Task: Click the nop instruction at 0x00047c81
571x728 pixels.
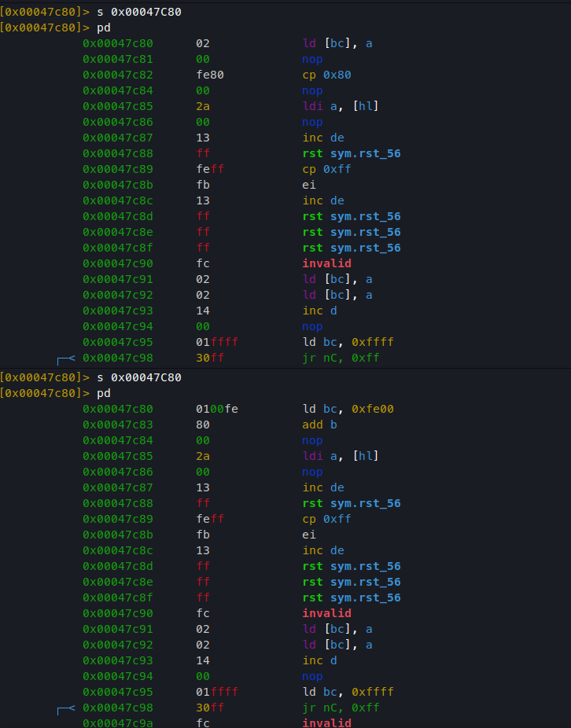Action: (x=312, y=60)
